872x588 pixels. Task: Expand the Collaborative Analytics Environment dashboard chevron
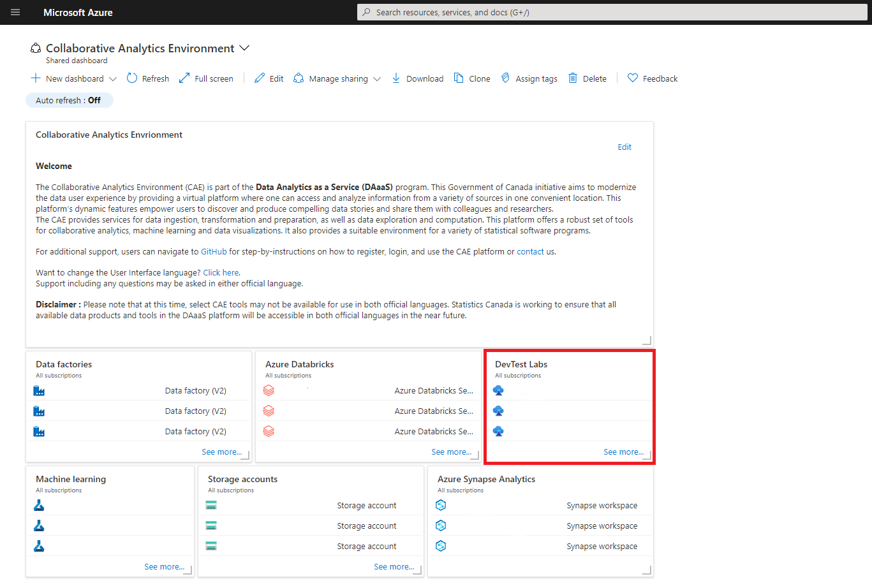coord(244,48)
